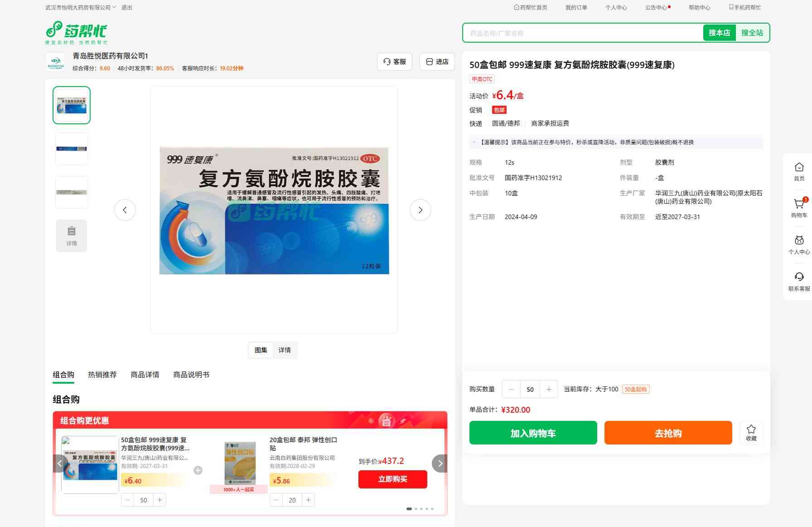The width and height of the screenshot is (812, 527).
Task: Click the drug name search input field
Action: [582, 33]
